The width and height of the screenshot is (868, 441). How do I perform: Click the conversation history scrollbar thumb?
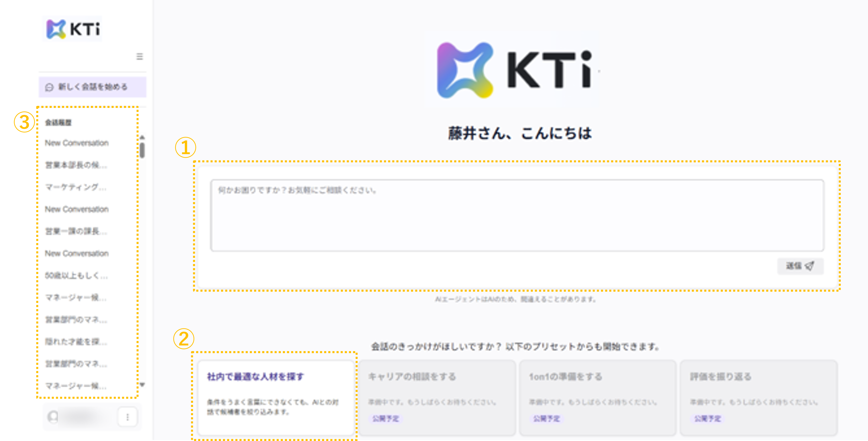[x=142, y=150]
